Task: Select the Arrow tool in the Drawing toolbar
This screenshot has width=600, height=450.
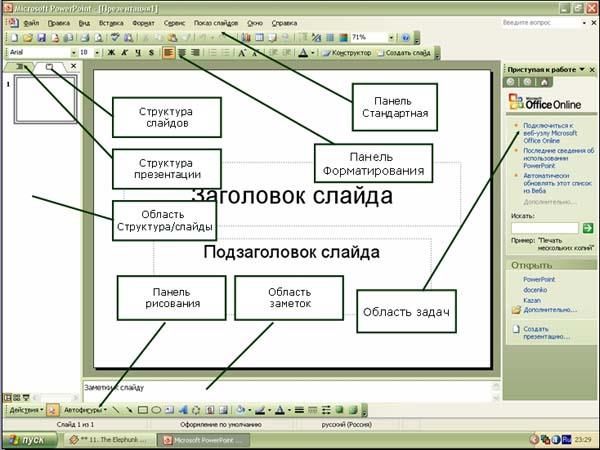Action: point(129,410)
